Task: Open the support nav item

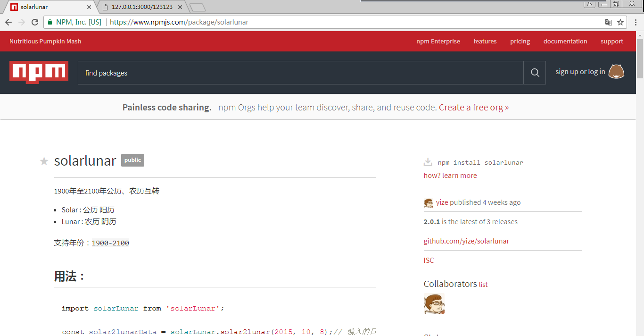Action: pos(612,42)
